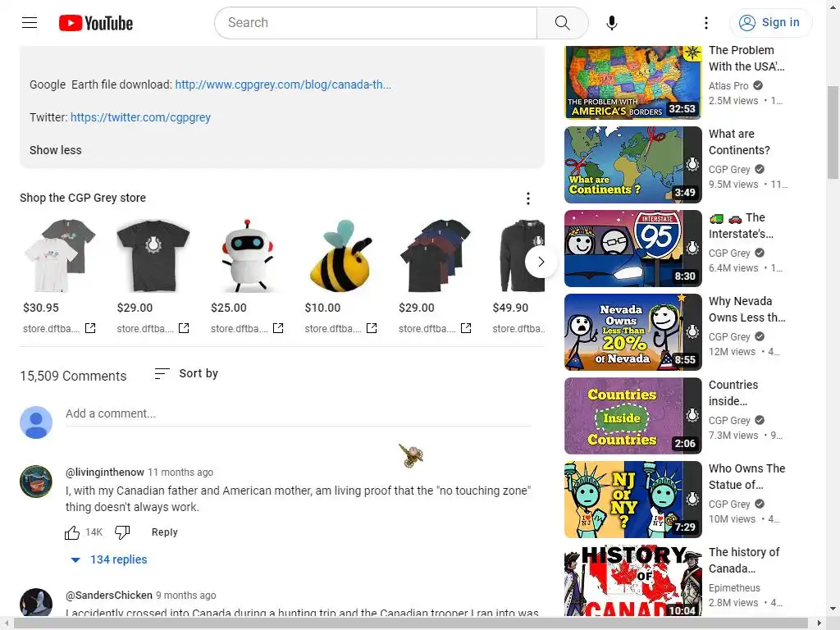
Task: Click the '9 months ago' comment timestamp
Action: click(186, 596)
